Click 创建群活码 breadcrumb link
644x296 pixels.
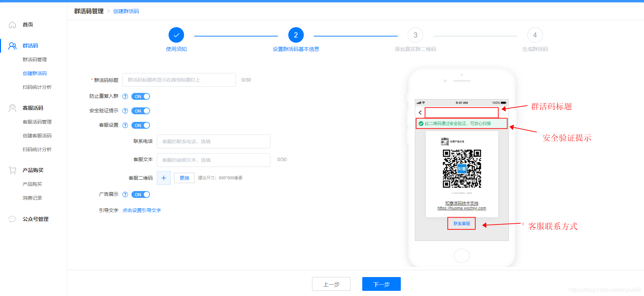[126, 11]
